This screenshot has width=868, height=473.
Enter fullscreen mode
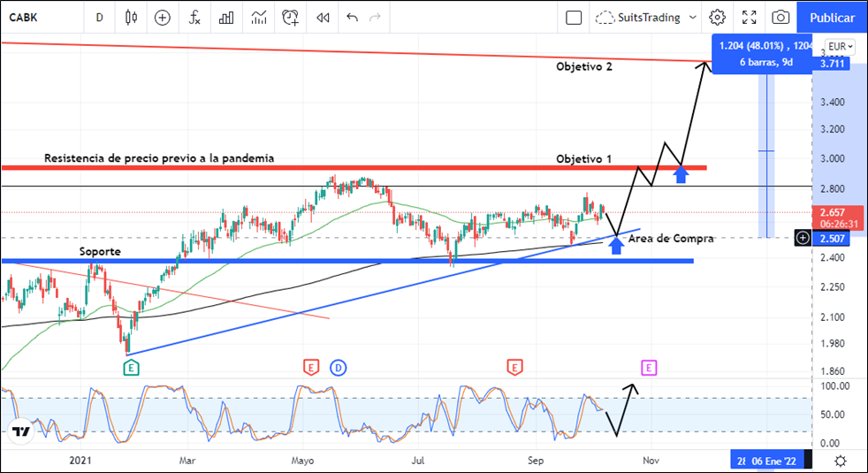coord(749,17)
